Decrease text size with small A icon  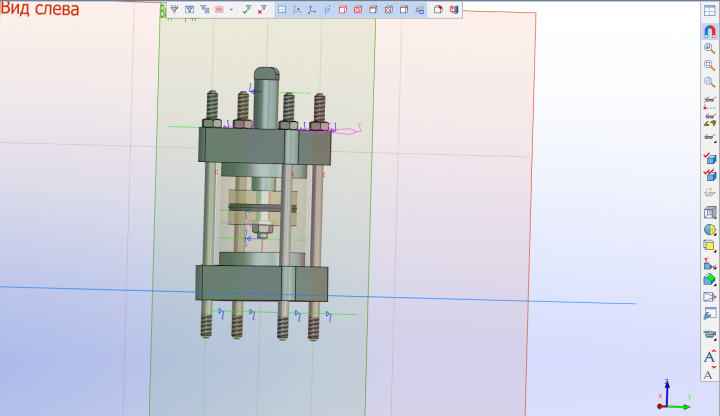pos(709,374)
